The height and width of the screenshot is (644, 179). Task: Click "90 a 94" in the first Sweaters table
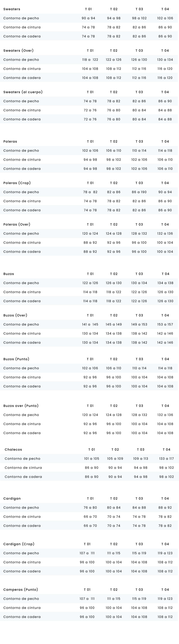coord(88,18)
